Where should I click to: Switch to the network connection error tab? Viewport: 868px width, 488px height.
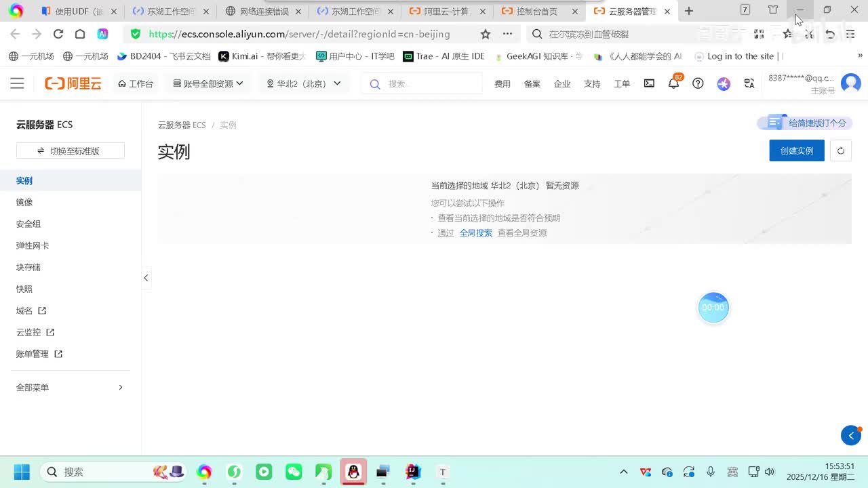coord(263,12)
